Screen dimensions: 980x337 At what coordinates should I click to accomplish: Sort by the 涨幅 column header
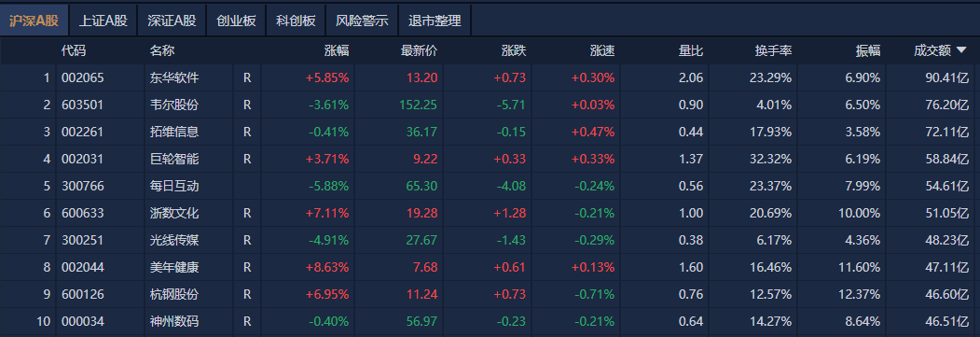pos(337,50)
